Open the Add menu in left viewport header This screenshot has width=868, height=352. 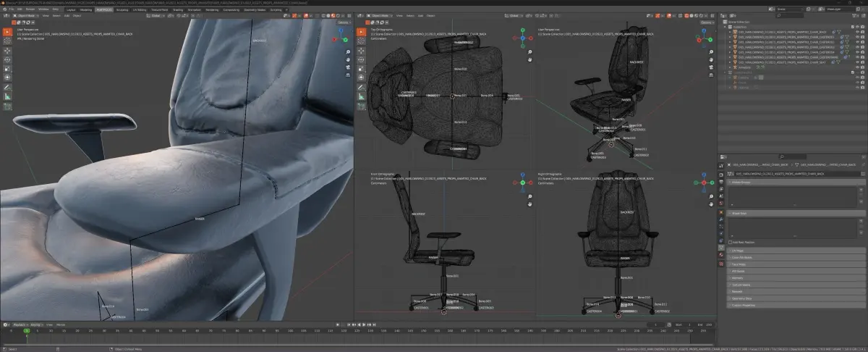click(67, 15)
